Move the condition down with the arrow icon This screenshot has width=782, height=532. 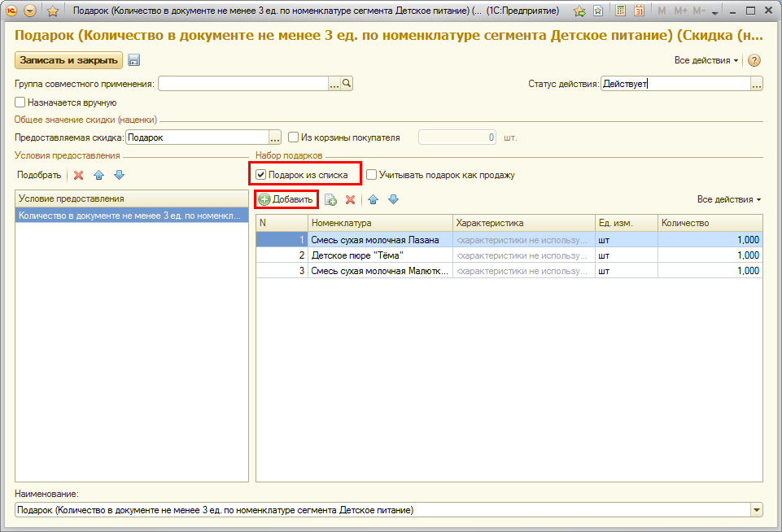pyautogui.click(x=119, y=175)
